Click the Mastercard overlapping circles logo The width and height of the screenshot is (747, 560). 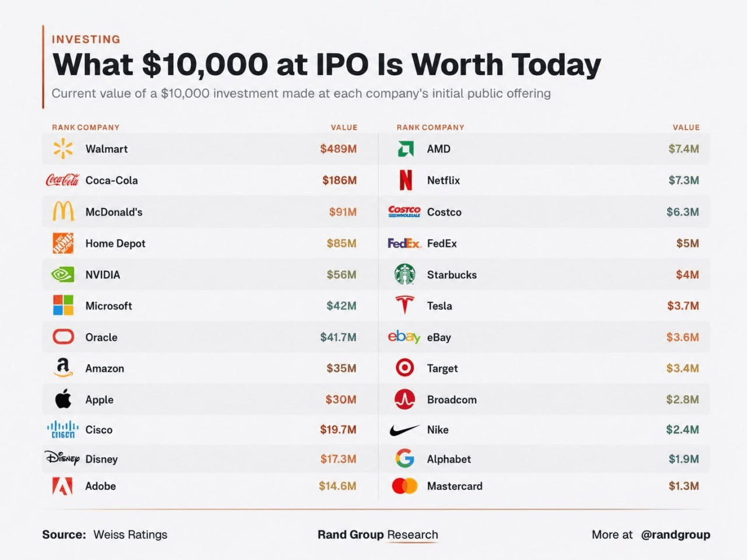pos(405,486)
